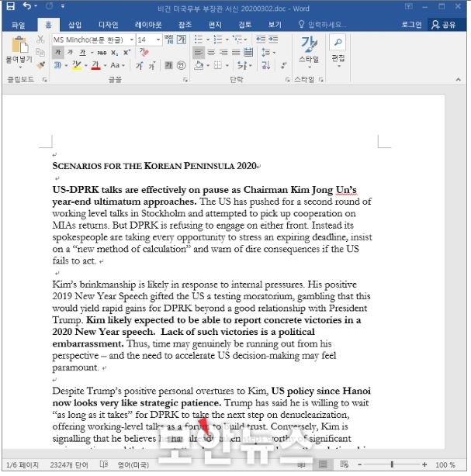Click the Save icon in quick access toolbar

pyautogui.click(x=11, y=6)
